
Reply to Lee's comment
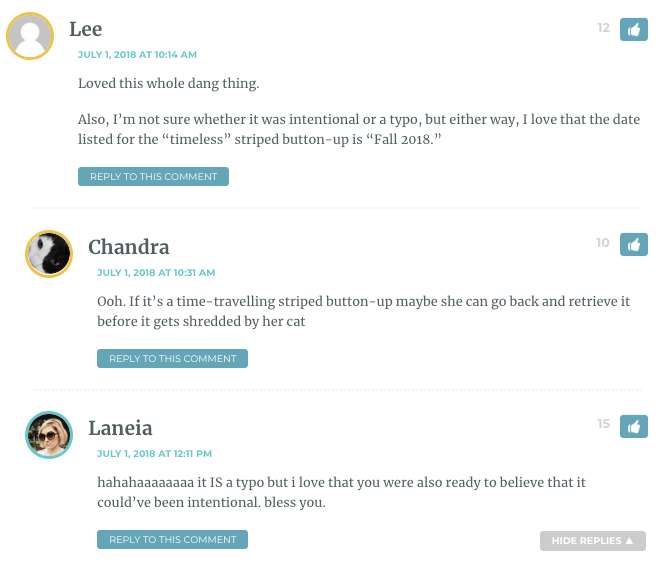(153, 176)
